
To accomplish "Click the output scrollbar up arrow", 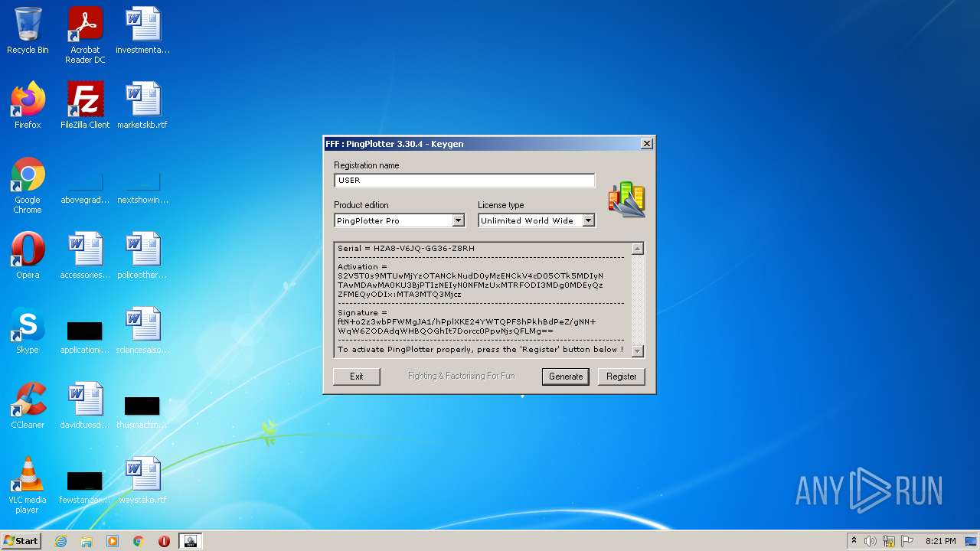I will click(x=638, y=249).
